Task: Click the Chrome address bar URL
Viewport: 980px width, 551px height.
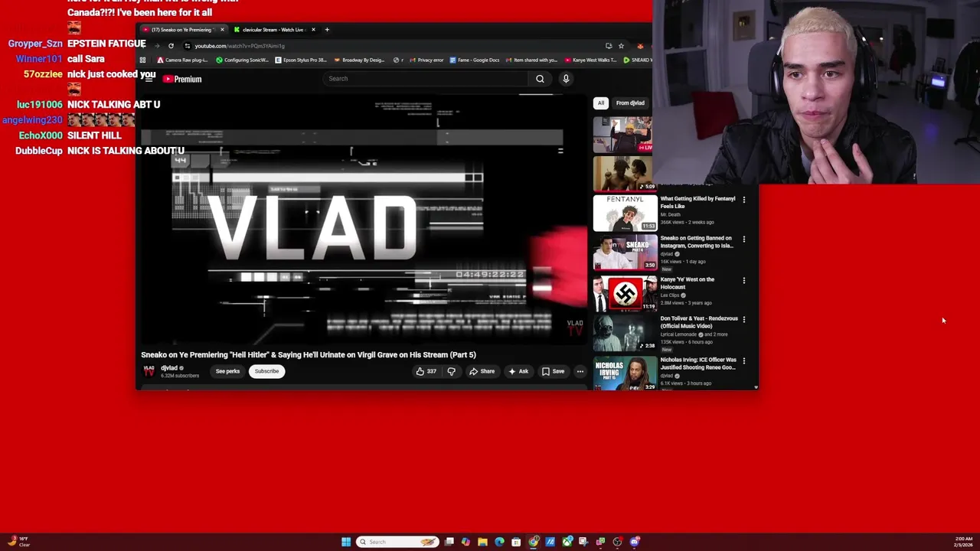Action: pos(240,46)
